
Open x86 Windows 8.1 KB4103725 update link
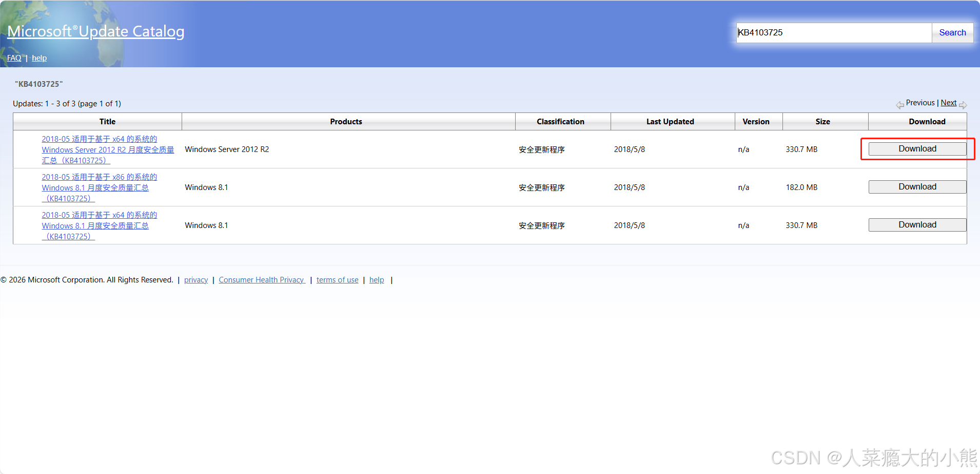coord(100,187)
